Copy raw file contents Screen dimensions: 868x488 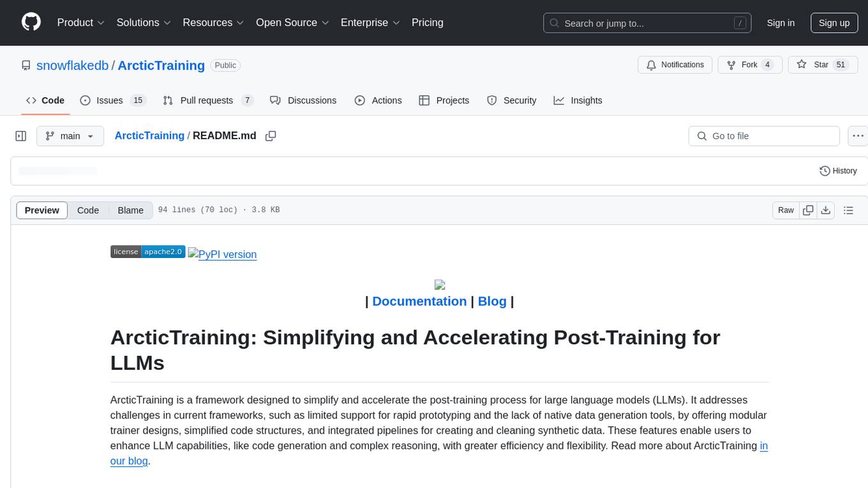(808, 210)
